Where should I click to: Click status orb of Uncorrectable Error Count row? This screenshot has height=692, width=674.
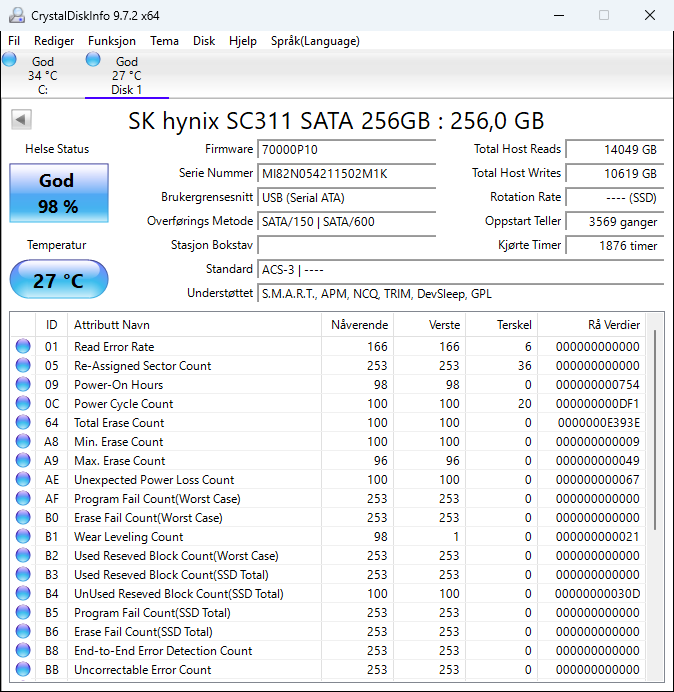tap(23, 669)
